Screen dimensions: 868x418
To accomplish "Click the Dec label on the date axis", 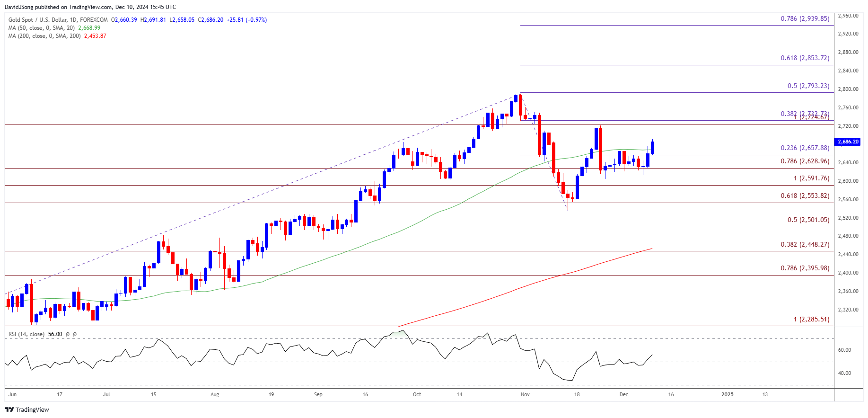I will [624, 394].
